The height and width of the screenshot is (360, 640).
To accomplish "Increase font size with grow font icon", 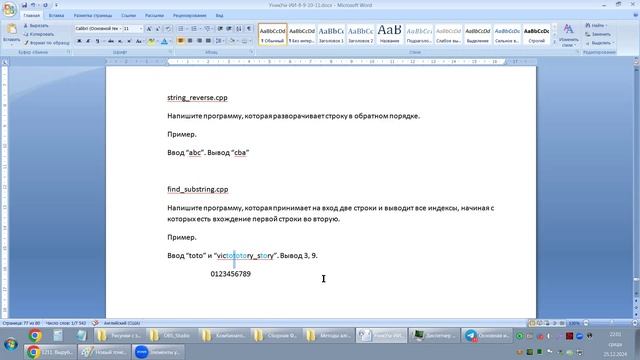I will [149, 29].
